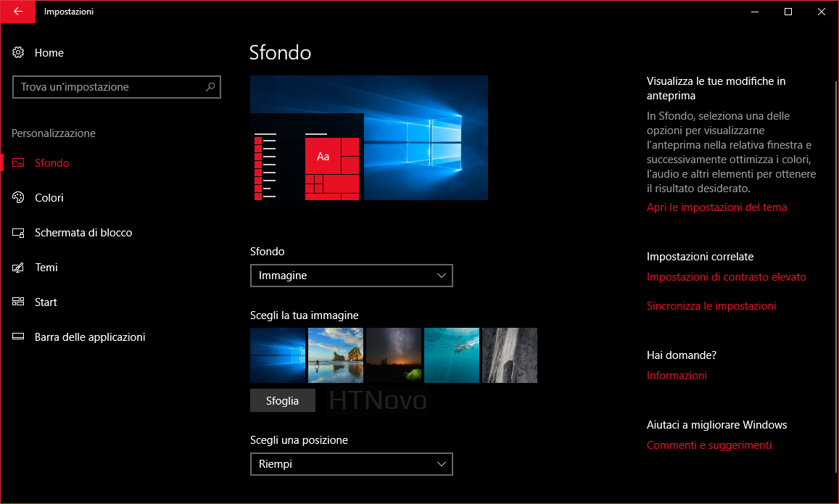Expand the Riempi position dropdown
The image size is (839, 504).
(352, 464)
